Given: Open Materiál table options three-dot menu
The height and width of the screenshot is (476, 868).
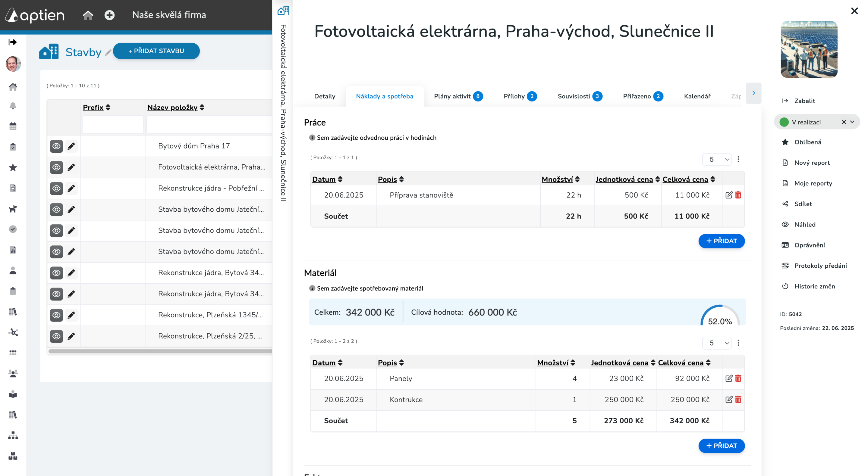Looking at the screenshot, I should [738, 343].
